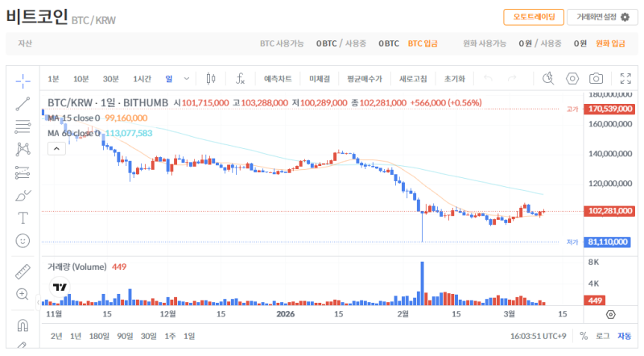
Task: Click the 102,281,000 current price label
Action: point(609,211)
